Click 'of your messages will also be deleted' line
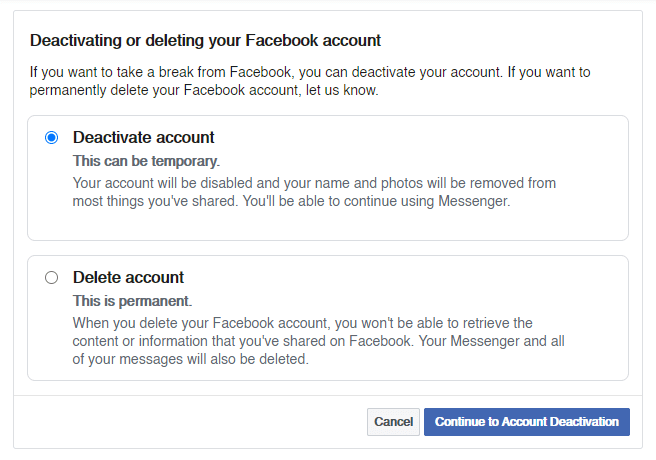The width and height of the screenshot is (656, 460). [x=191, y=359]
